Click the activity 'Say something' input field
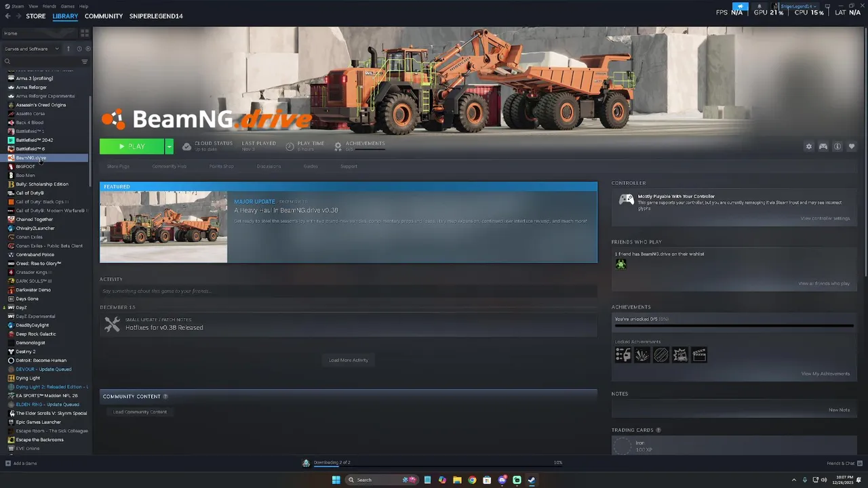868x488 pixels. tap(349, 291)
